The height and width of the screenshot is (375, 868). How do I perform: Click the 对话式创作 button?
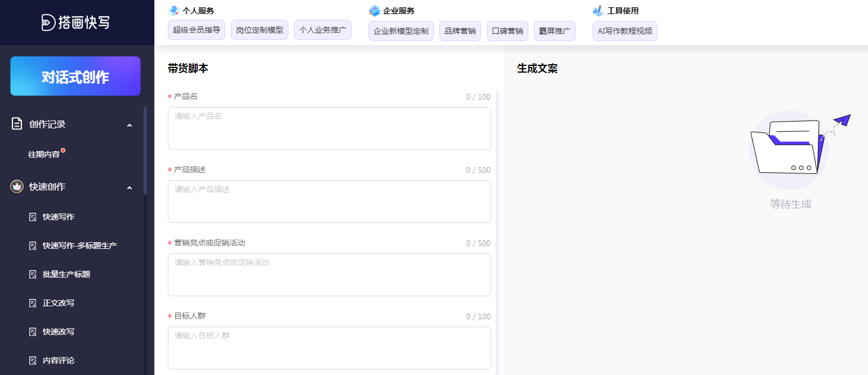point(75,77)
